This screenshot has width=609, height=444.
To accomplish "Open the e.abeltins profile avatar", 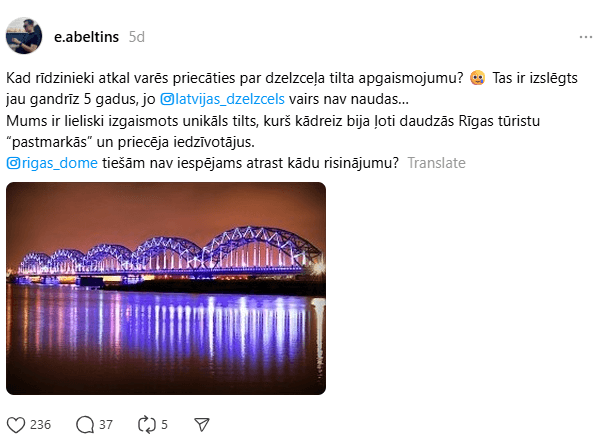I will [x=24, y=36].
